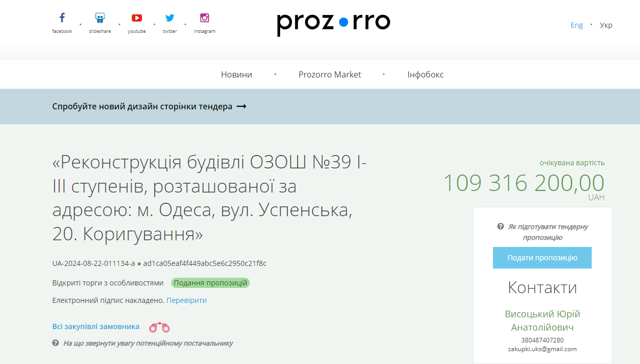Viewport: 640px width, 364px height.
Task: Open the SlideShare icon link
Action: click(100, 18)
